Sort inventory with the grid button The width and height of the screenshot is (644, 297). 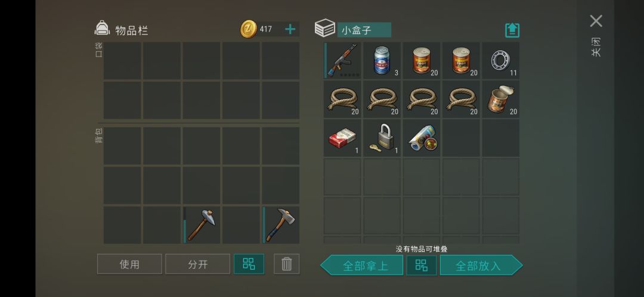pos(249,264)
